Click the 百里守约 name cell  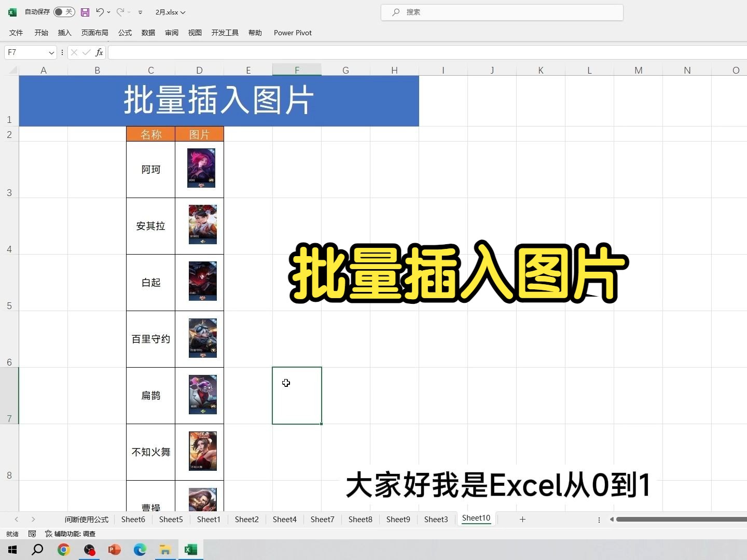coord(150,339)
